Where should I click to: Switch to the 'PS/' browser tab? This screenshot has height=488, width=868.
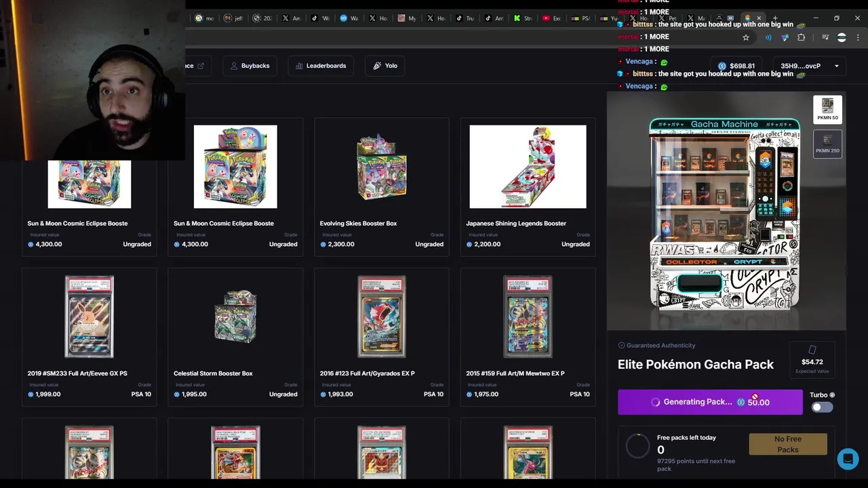pyautogui.click(x=580, y=18)
